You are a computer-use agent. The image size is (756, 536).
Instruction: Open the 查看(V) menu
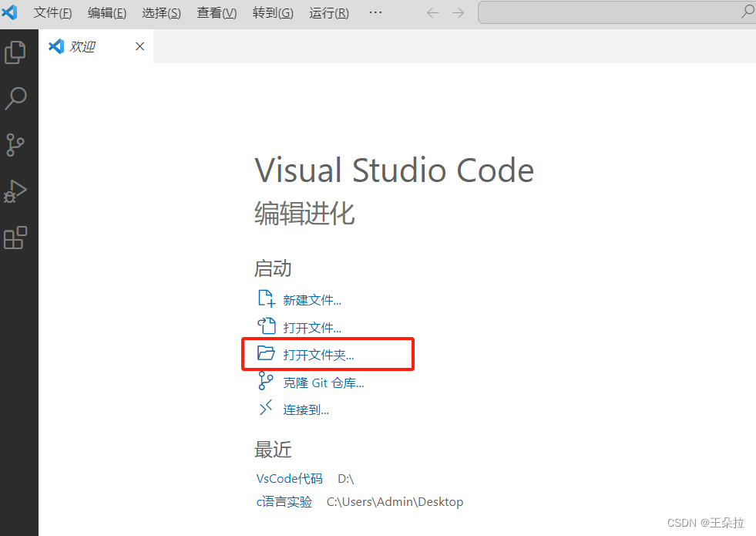tap(217, 13)
